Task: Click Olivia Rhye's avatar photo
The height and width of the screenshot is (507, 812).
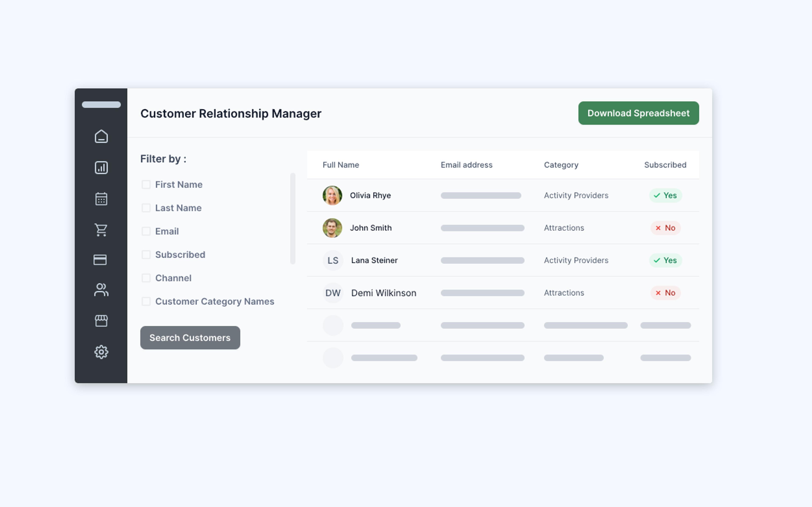Action: (x=332, y=195)
